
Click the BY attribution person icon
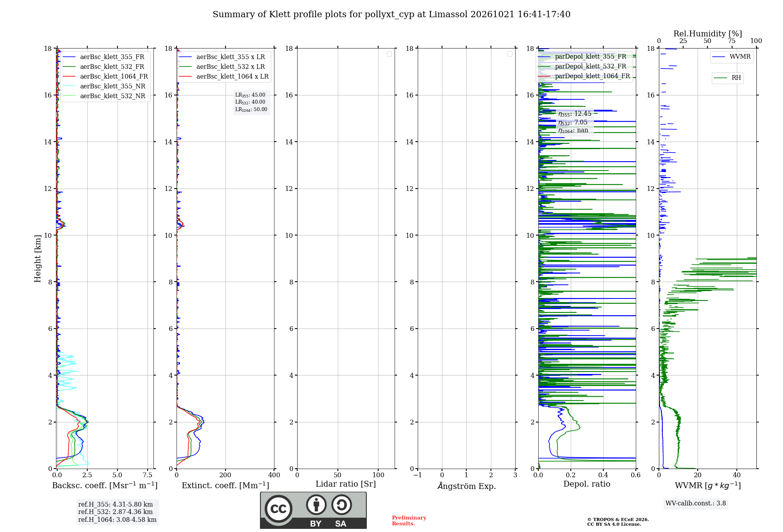pos(316,505)
